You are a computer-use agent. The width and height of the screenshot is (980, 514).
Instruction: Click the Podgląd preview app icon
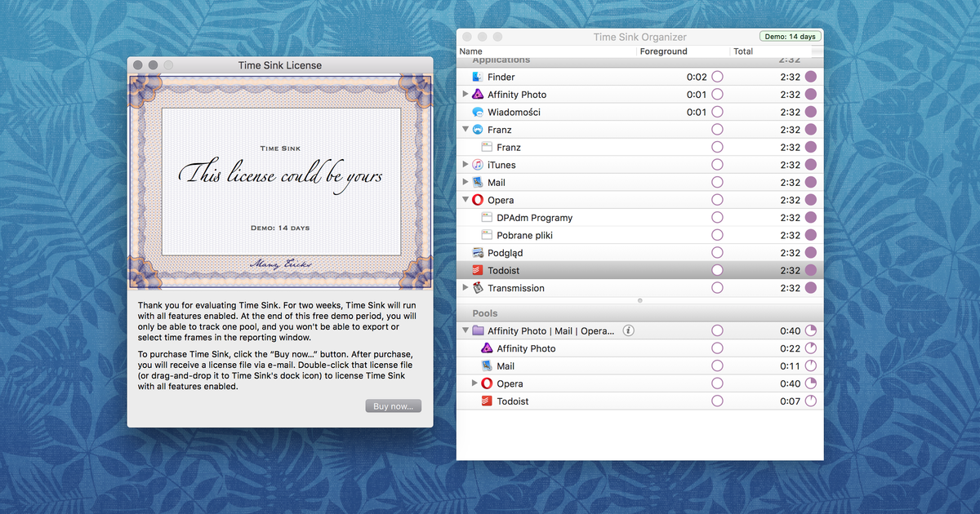[478, 253]
